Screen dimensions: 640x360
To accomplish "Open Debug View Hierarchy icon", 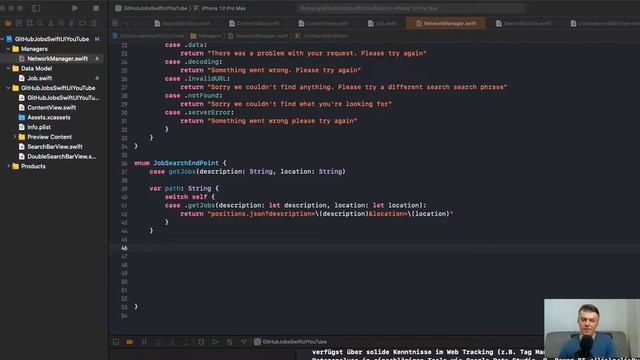I will 201,342.
